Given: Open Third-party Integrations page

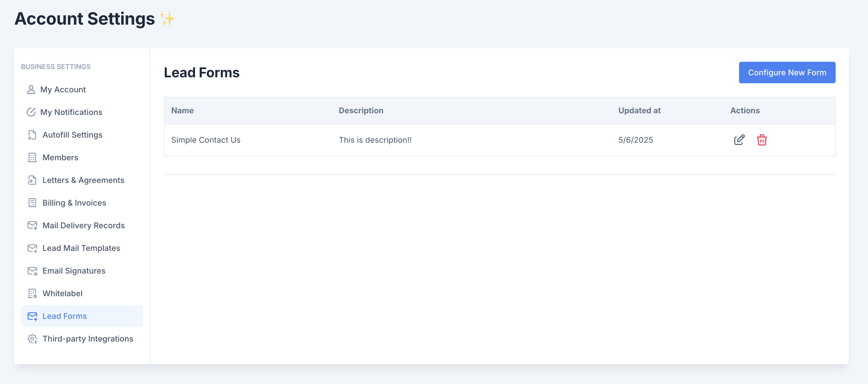Looking at the screenshot, I should click(82, 339).
